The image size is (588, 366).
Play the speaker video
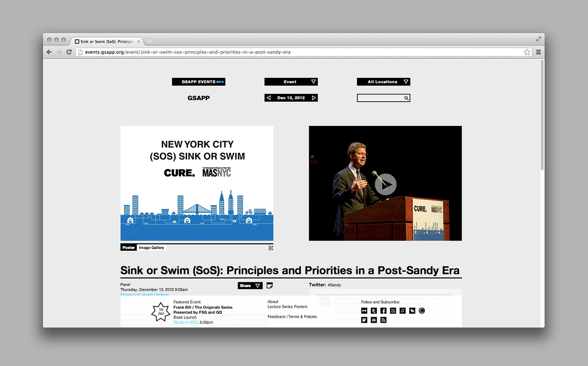tap(385, 184)
